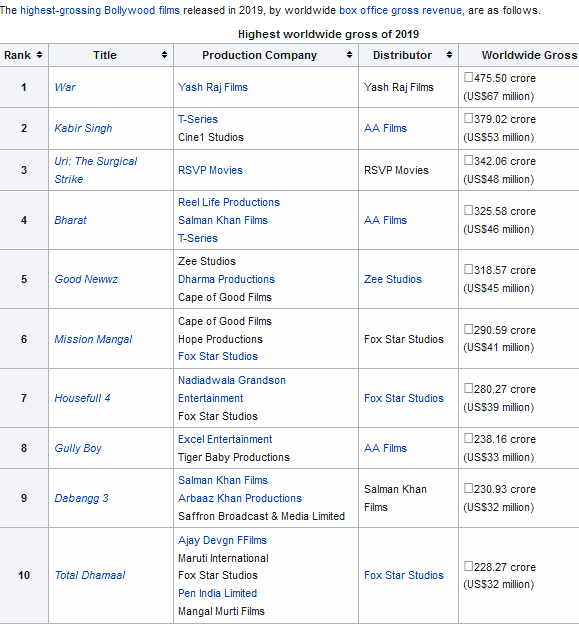Open Salman Khan Films link in Bharat row
The image size is (579, 628).
coord(223,220)
